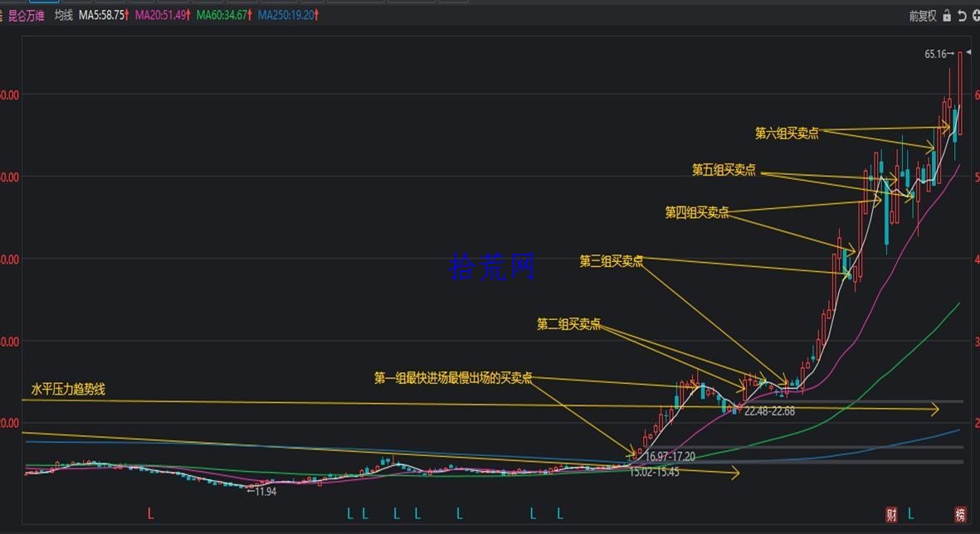The image size is (980, 534).
Task: Select the MA20:51.49 indicator value
Action: point(163,16)
